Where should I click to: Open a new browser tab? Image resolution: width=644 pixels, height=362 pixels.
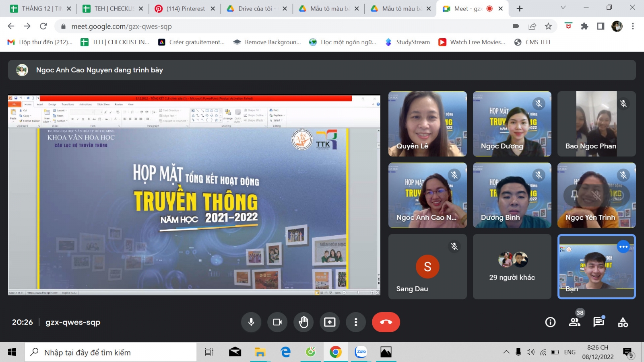click(520, 8)
